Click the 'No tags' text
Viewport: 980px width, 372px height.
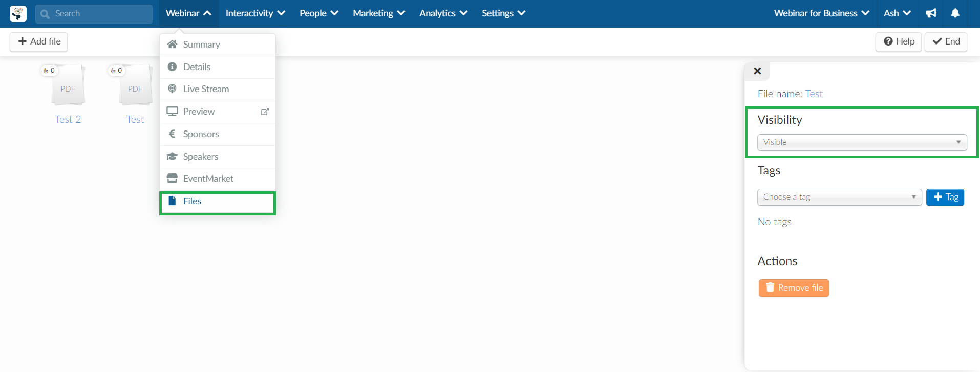click(x=774, y=222)
